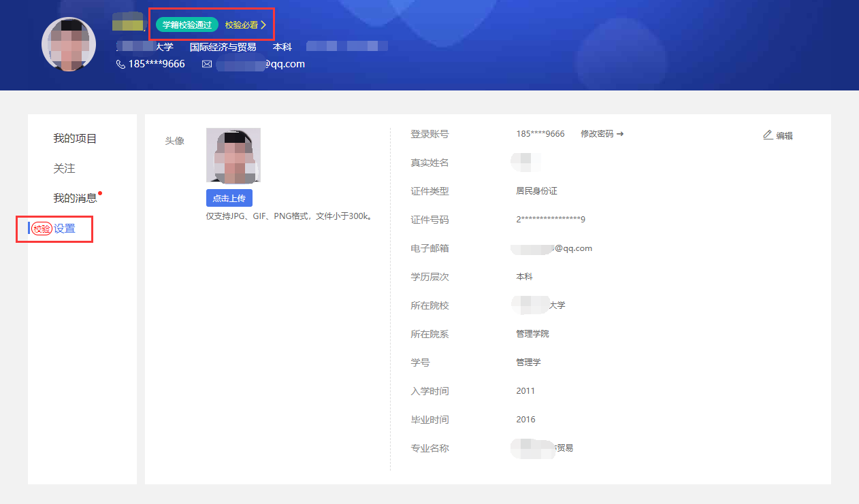Screen dimensions: 859x504
Task: Click the phone icon in the header
Action: tap(121, 64)
